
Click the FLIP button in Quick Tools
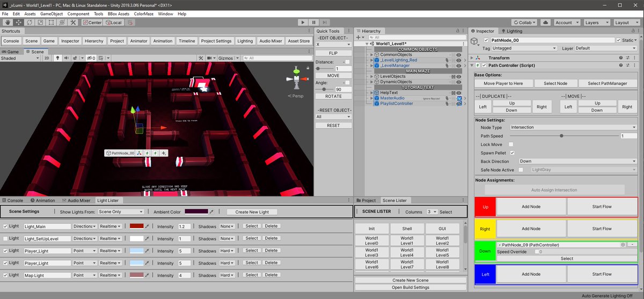[333, 53]
